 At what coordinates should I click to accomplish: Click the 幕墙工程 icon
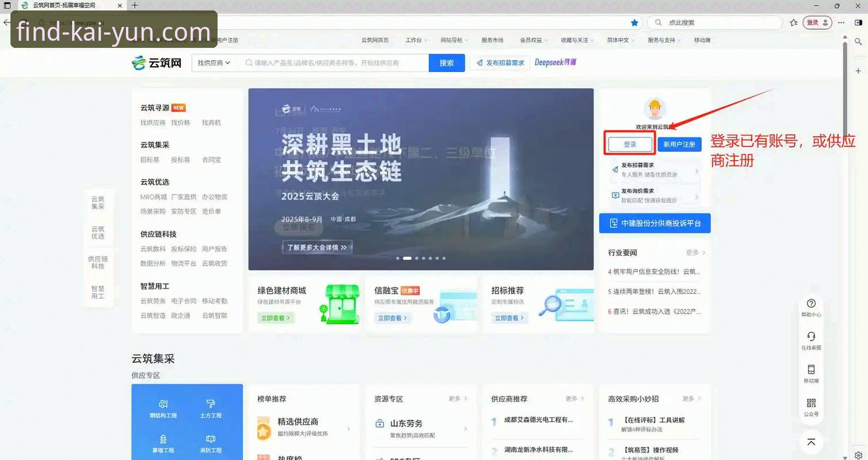tap(163, 439)
